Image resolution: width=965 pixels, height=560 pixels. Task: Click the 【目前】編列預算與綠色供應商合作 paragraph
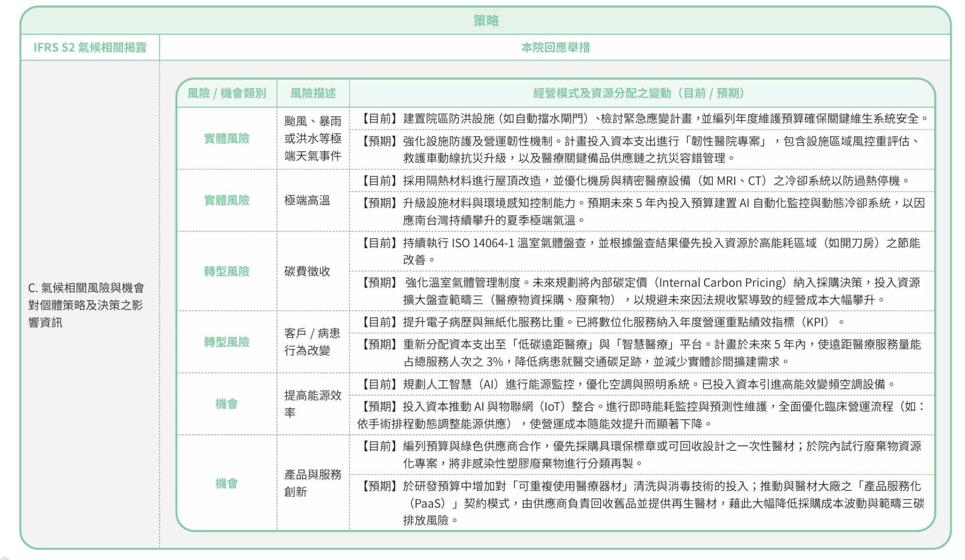click(x=639, y=454)
